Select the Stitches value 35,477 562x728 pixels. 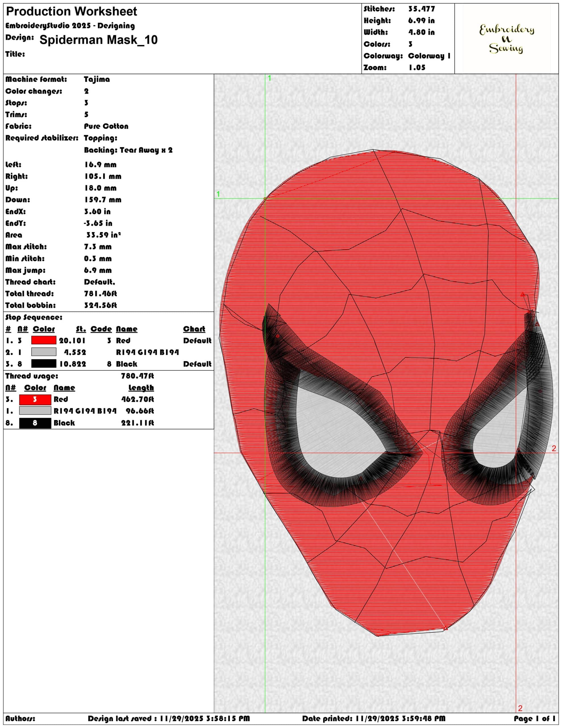[x=421, y=9]
